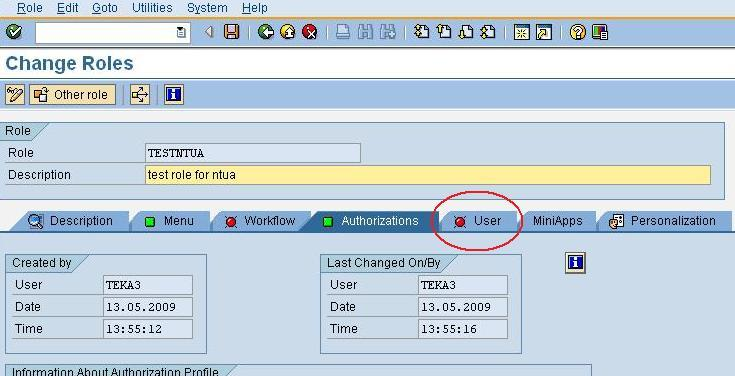Open the Goto menu
Image resolution: width=735 pixels, height=376 pixels.
[105, 8]
